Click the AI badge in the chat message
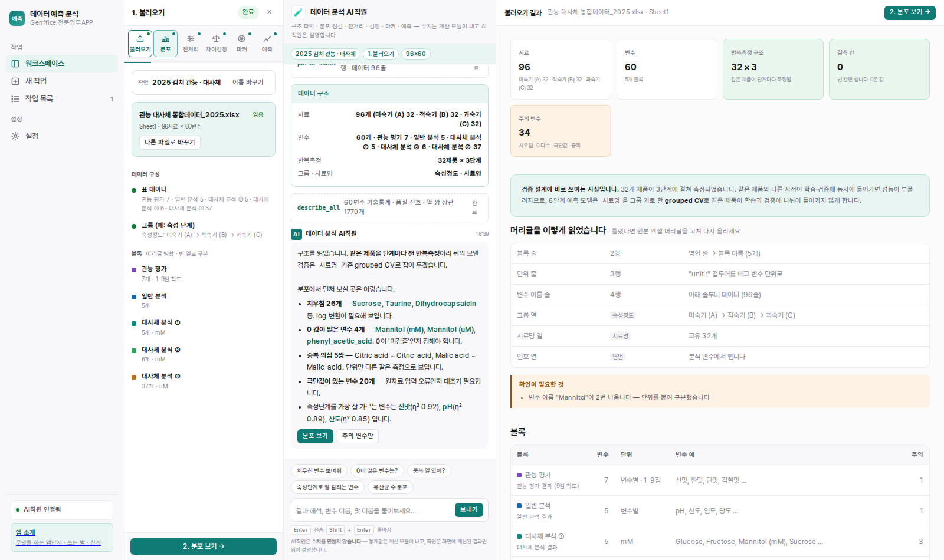944x560 pixels. coord(297,234)
